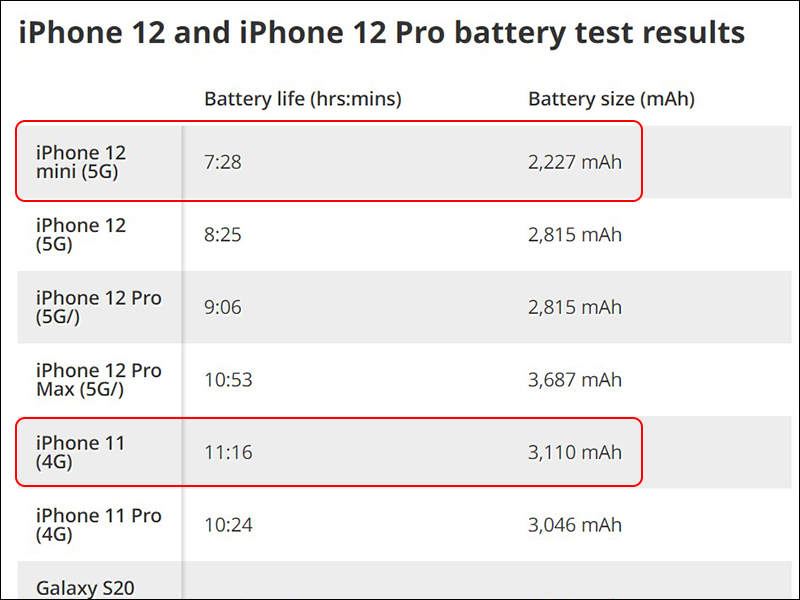Click the Battery size (mAh) header

[610, 99]
